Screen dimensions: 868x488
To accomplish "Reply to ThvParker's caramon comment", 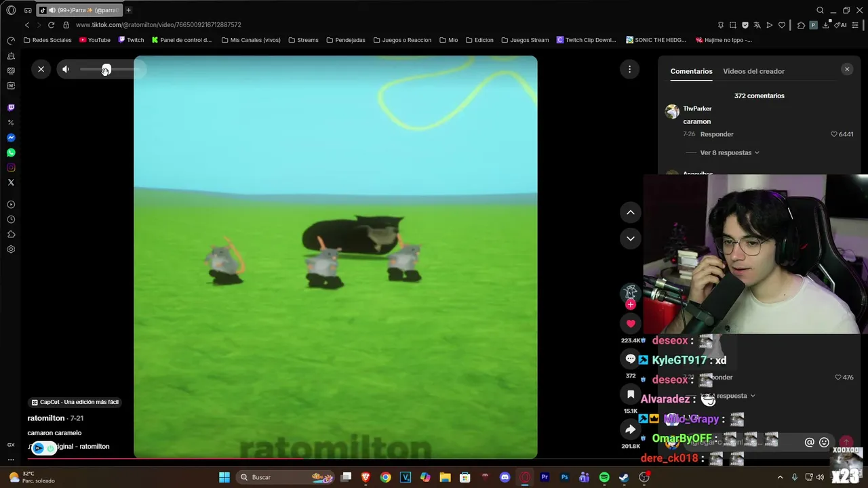I will click(717, 134).
